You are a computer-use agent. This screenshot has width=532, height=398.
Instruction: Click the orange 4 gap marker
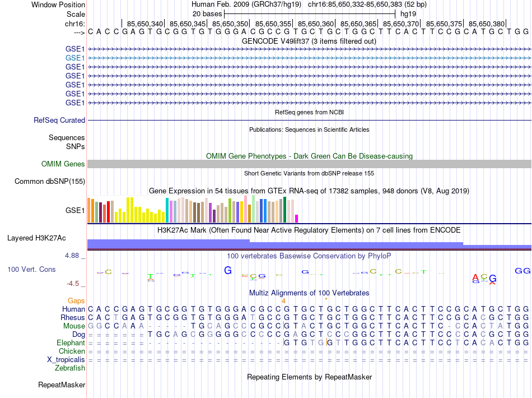(284, 301)
